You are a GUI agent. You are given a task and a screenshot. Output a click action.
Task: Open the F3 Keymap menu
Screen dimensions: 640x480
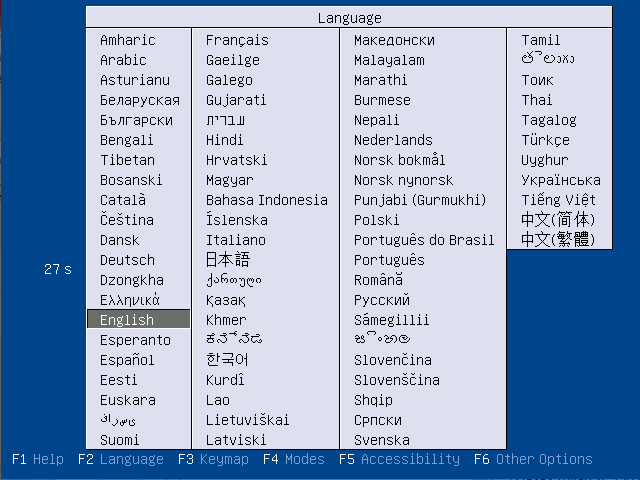point(213,459)
